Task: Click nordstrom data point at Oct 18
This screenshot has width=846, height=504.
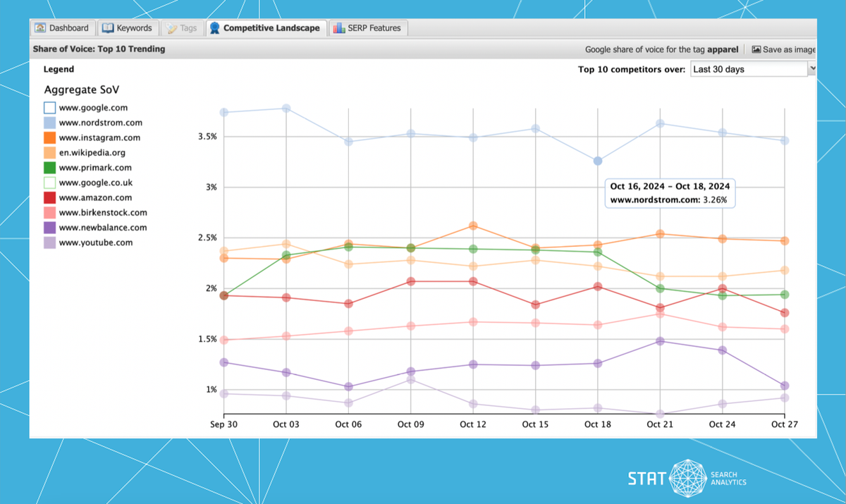Action: coord(598,161)
